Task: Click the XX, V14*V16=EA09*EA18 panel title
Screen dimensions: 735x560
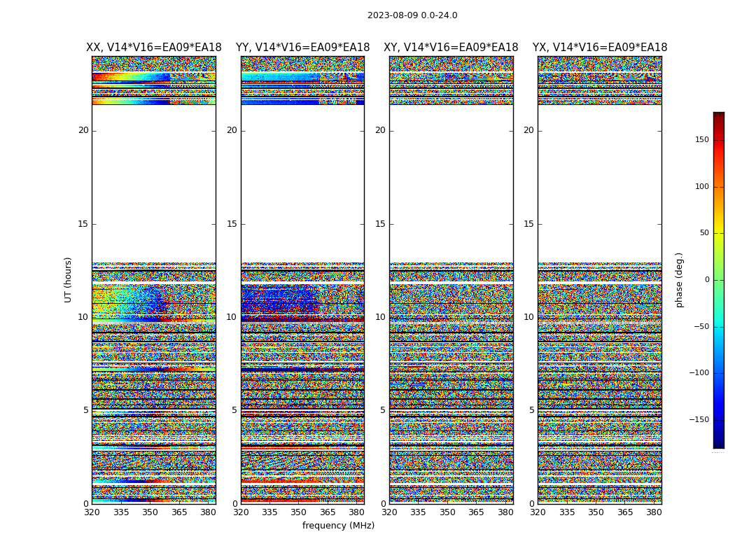Action: 153,48
